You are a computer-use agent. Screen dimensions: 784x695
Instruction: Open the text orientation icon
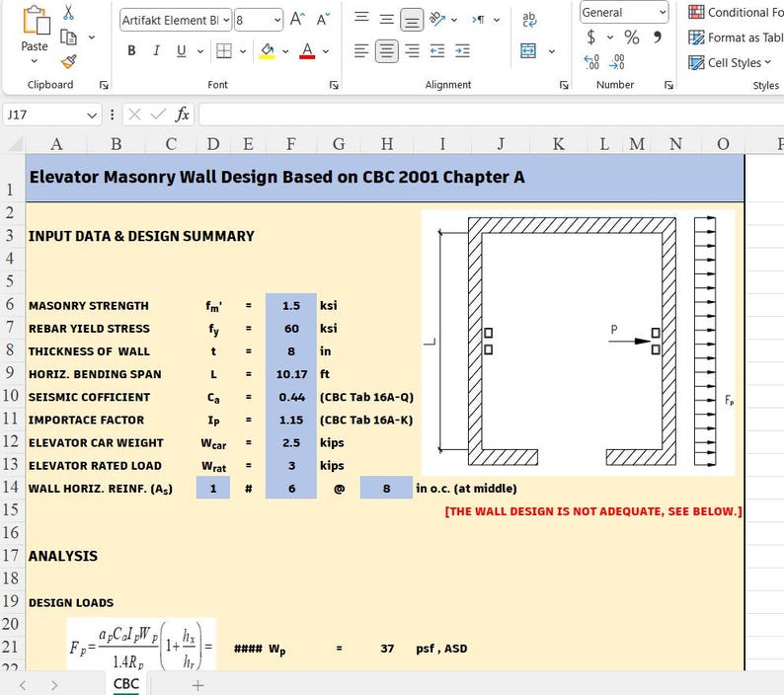437,19
